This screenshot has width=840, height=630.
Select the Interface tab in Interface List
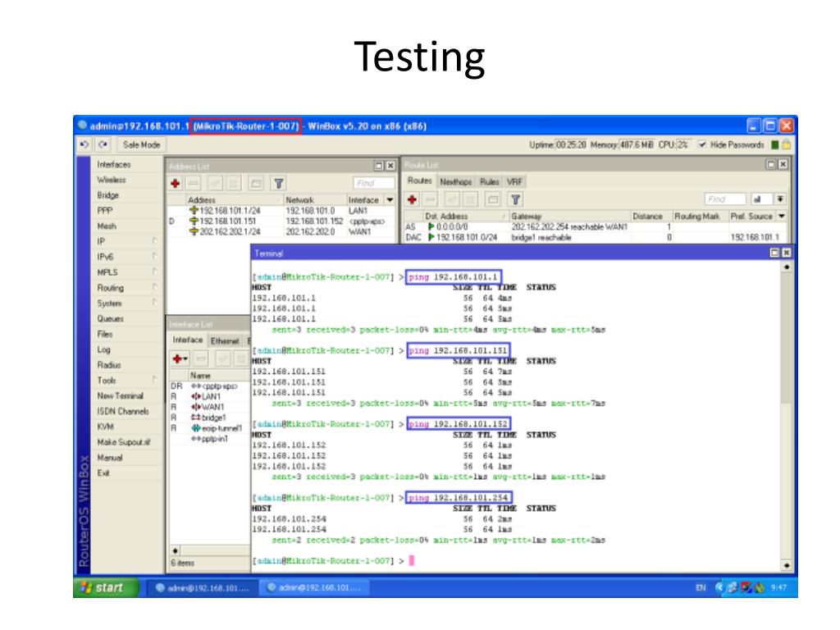pyautogui.click(x=188, y=340)
